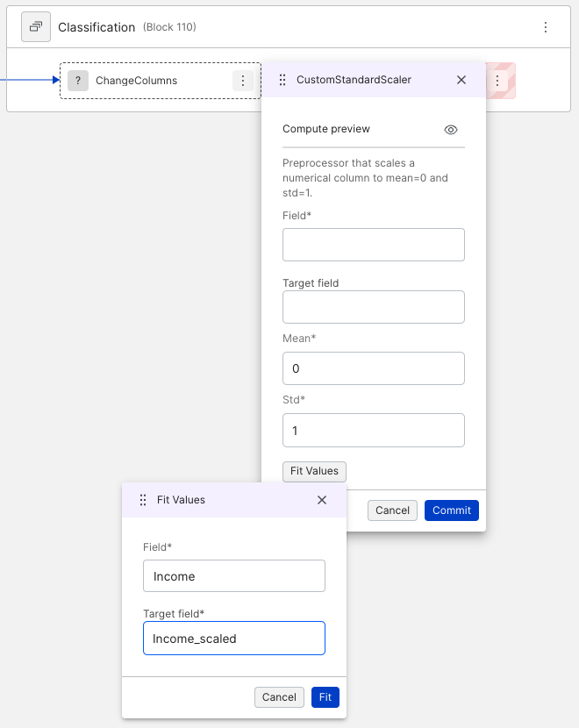Image resolution: width=579 pixels, height=728 pixels.
Task: Close the Fit Values dialog
Action: [x=322, y=500]
